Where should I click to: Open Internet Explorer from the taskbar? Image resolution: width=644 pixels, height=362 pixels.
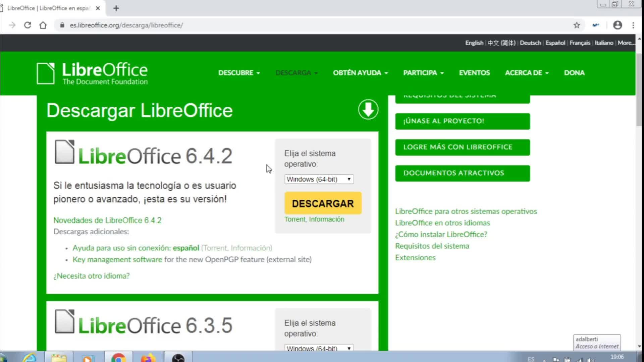(x=30, y=357)
